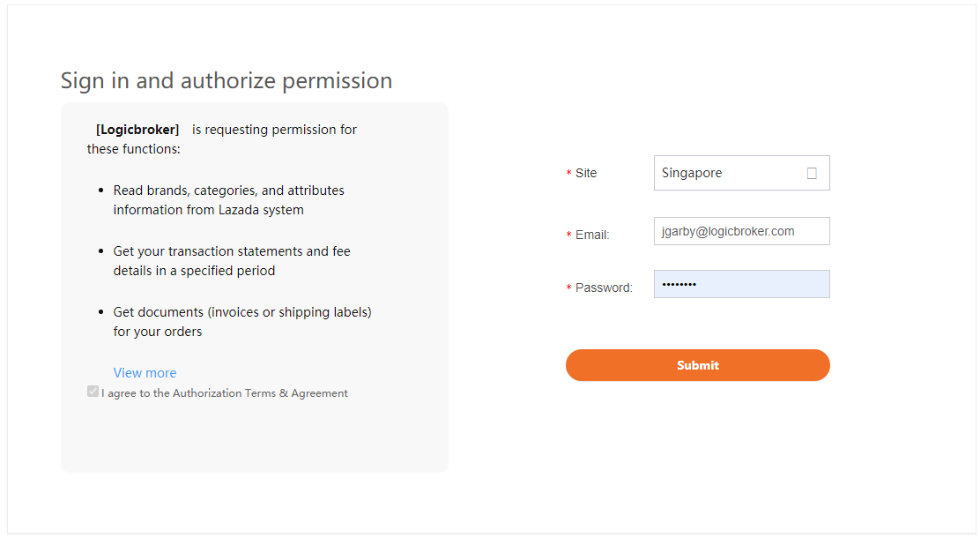Click the small square icon in Site field
This screenshot has width=980, height=538.
tap(812, 174)
